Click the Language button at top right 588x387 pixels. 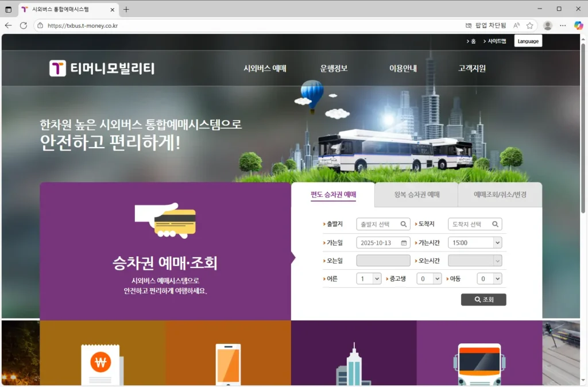pyautogui.click(x=527, y=40)
